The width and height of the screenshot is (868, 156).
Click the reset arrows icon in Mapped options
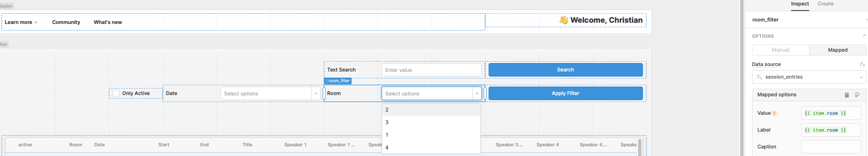pyautogui.click(x=857, y=95)
